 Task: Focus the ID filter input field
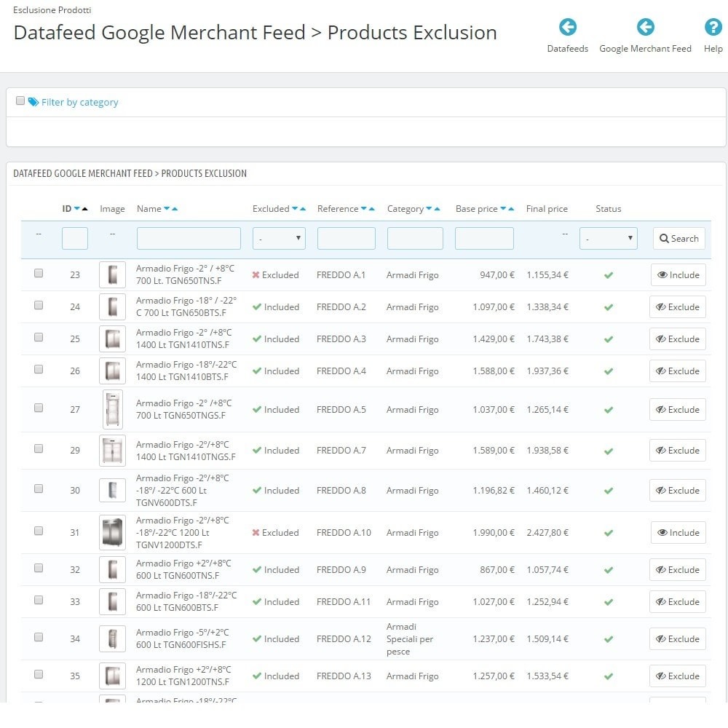pos(75,238)
